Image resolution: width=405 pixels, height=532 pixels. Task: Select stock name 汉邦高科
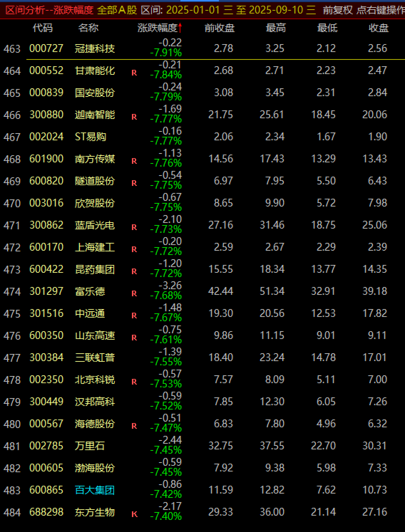click(x=95, y=402)
